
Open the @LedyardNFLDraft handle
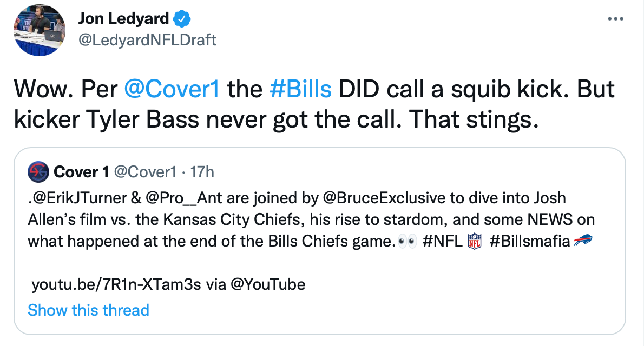(147, 39)
